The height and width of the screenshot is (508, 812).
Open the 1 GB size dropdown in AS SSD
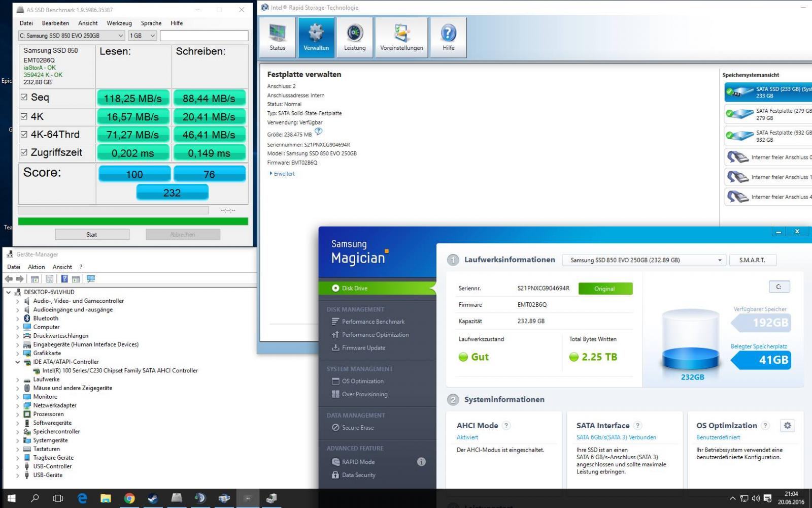142,36
